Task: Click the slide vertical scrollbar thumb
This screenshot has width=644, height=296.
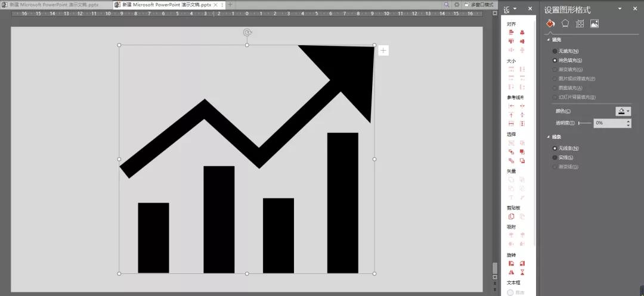Action: [x=495, y=268]
